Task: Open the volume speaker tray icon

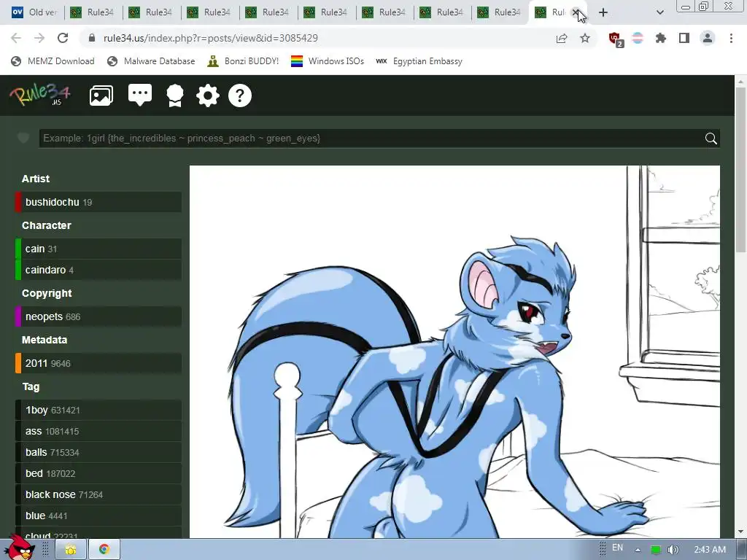Action: point(673,550)
